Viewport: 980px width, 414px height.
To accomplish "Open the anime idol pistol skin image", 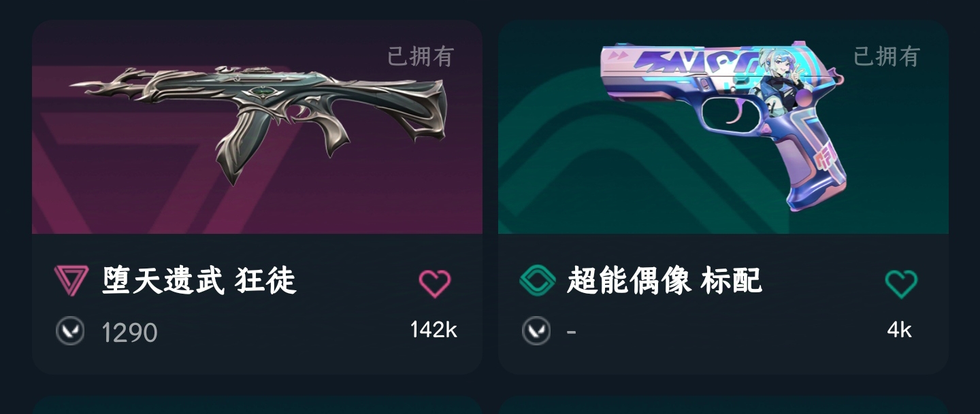I will coord(723,126).
